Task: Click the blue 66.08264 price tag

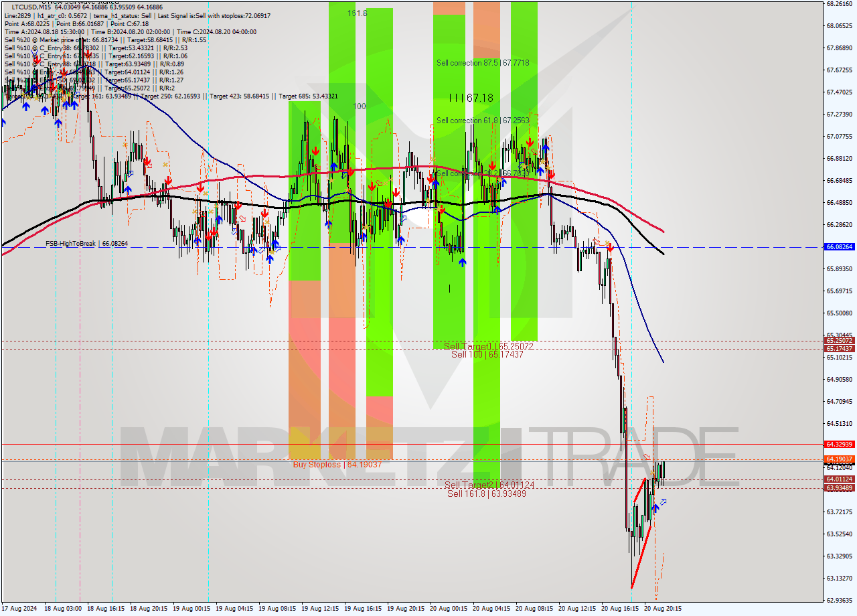Action: (840, 247)
